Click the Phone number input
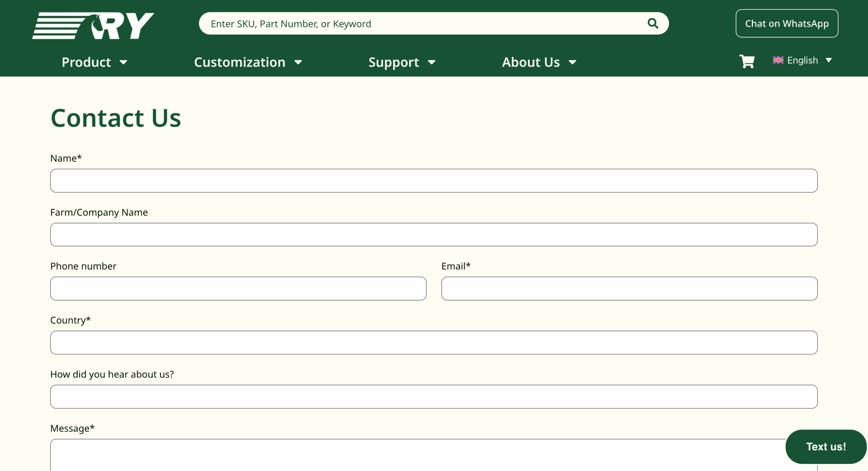Viewport: 868px width, 471px height. tap(238, 288)
